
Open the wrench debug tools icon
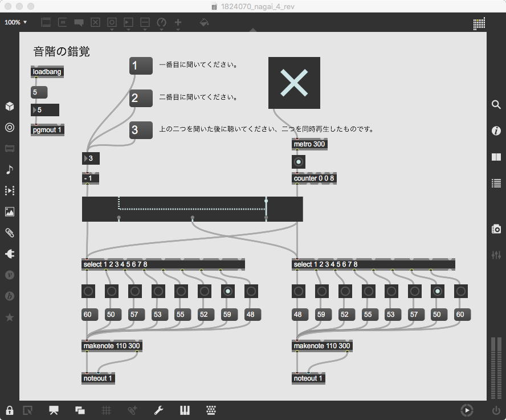pyautogui.click(x=158, y=410)
